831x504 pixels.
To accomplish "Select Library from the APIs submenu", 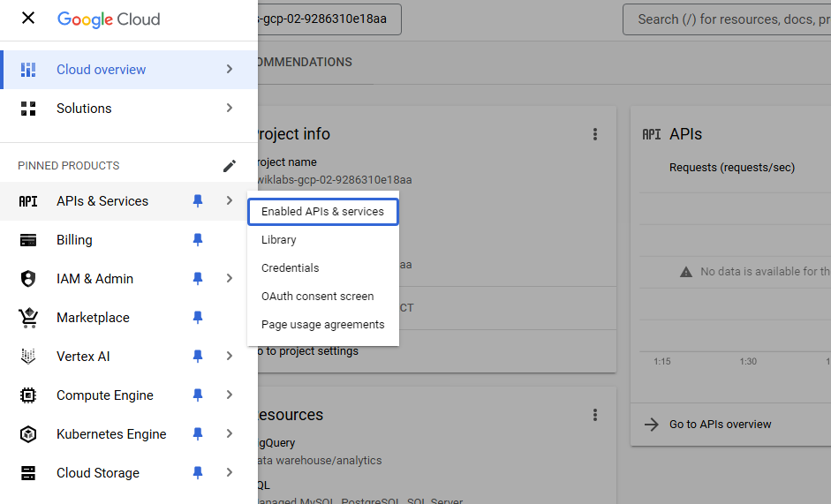I will tap(322, 239).
